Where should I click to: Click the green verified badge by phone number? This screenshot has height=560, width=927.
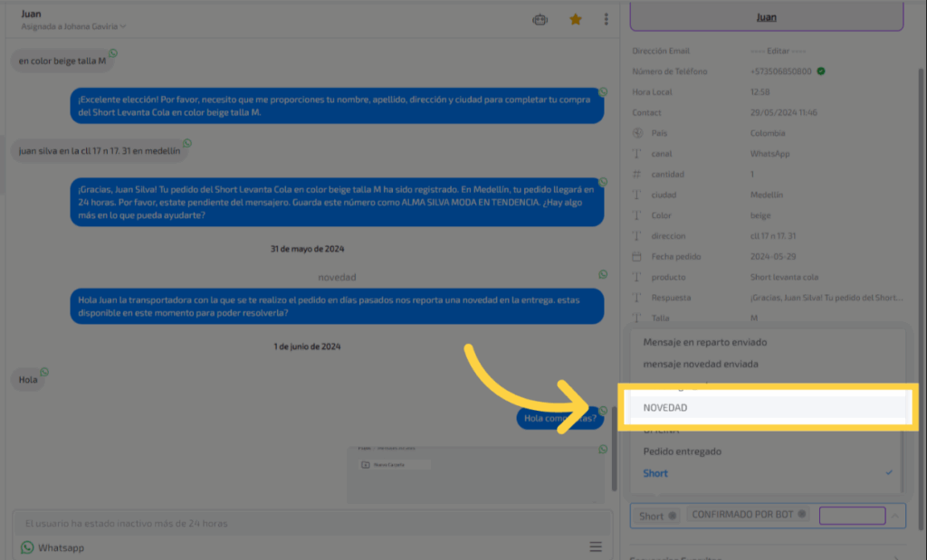pos(820,71)
